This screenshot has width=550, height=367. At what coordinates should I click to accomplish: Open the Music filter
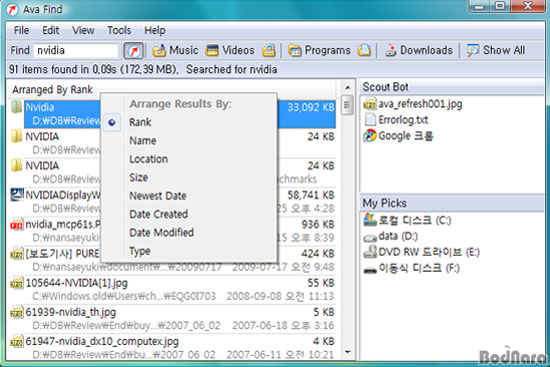click(175, 51)
